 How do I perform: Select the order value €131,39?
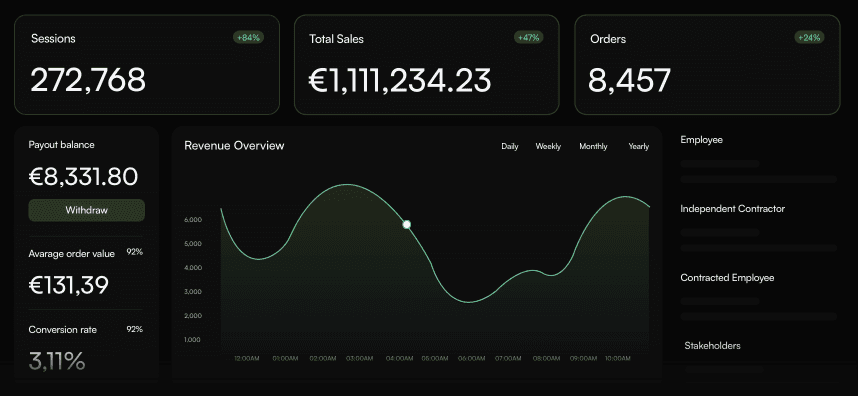coord(68,285)
